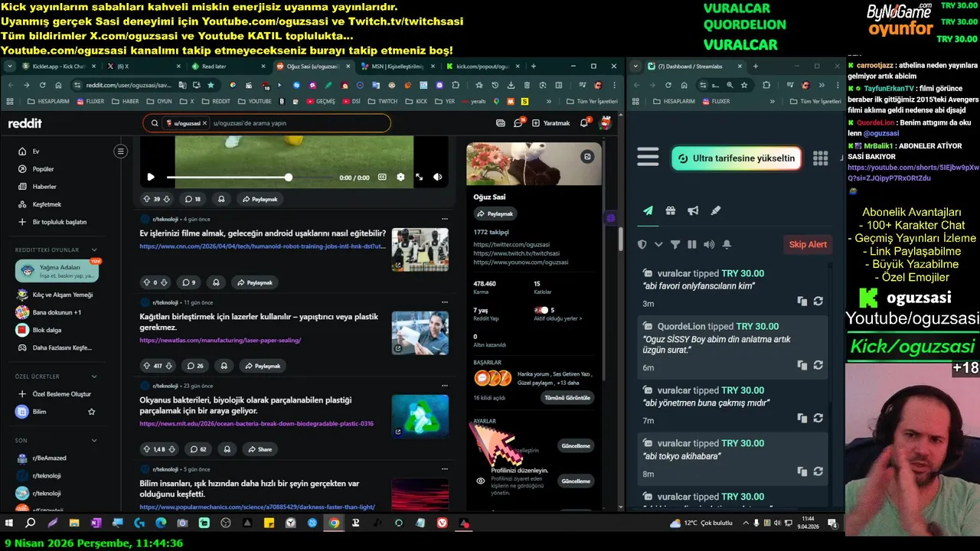
Task: Open Reddit advertise icon in header
Action: coord(501,122)
